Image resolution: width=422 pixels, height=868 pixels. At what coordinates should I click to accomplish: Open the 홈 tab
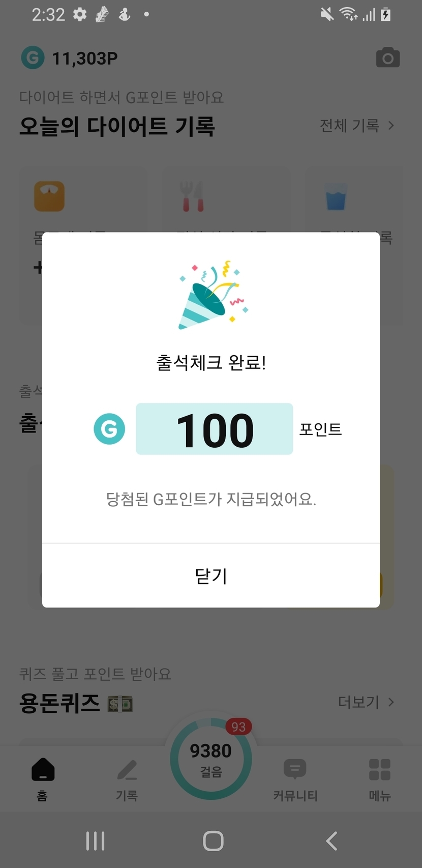tap(43, 778)
